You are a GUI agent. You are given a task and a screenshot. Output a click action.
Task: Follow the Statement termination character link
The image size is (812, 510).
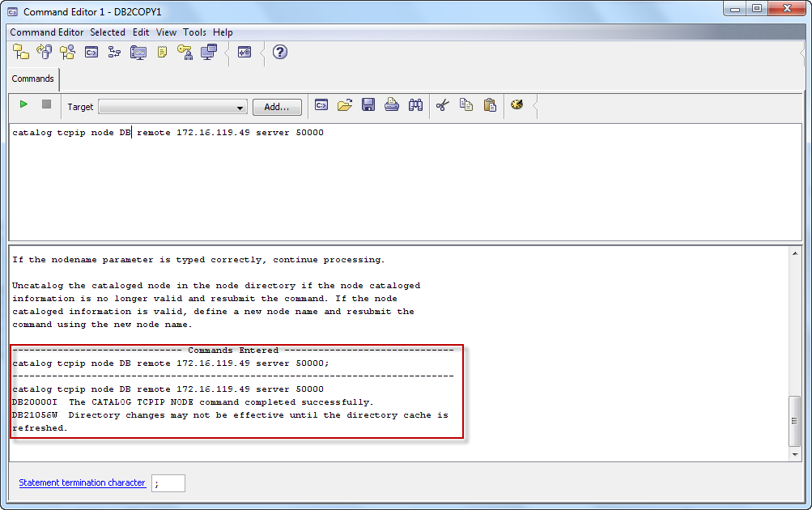(x=82, y=482)
